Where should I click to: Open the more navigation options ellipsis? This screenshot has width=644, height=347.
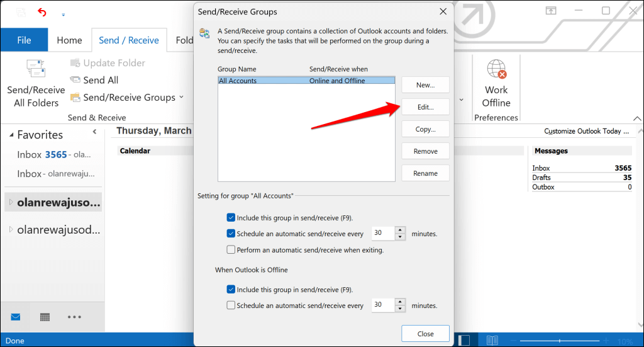pos(74,317)
